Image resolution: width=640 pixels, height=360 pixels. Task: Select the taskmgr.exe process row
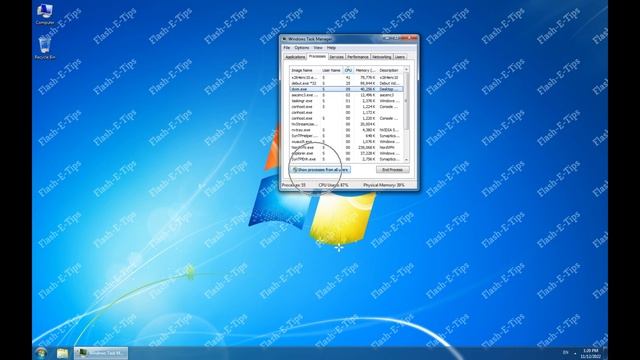[x=346, y=101]
